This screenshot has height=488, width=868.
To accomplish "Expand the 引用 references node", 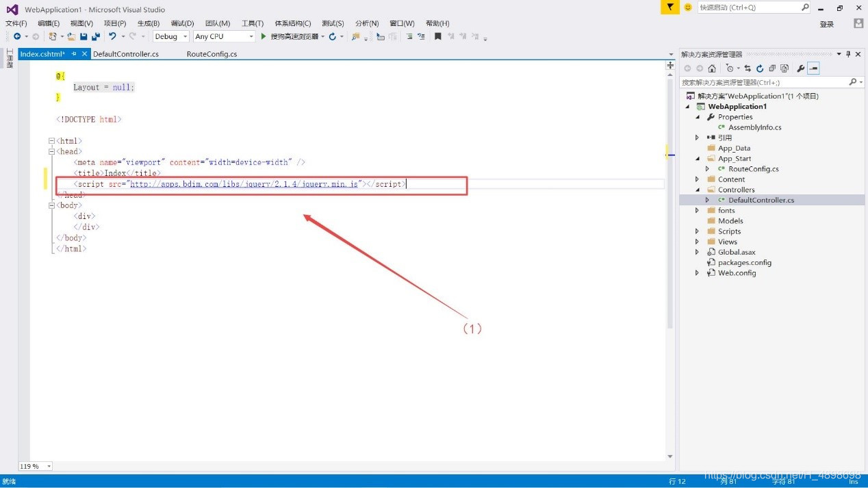I will coord(698,138).
